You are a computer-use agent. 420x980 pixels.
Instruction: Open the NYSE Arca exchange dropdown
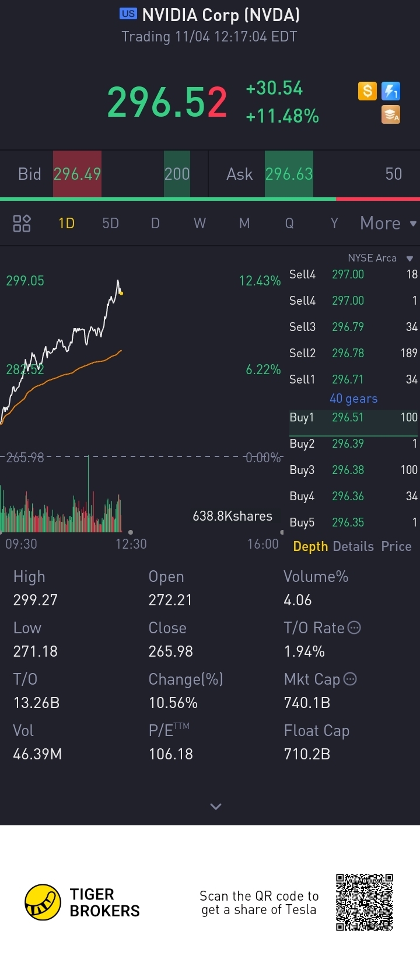pyautogui.click(x=380, y=258)
